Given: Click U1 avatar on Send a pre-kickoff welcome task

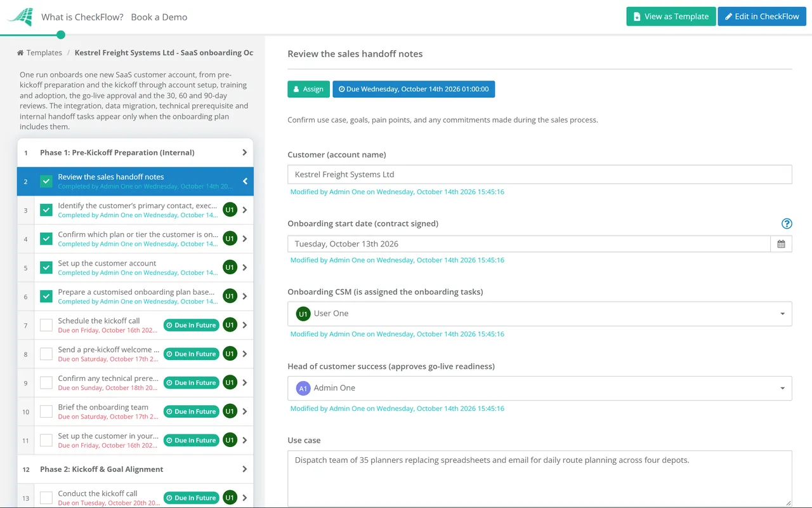Looking at the screenshot, I should click(230, 354).
